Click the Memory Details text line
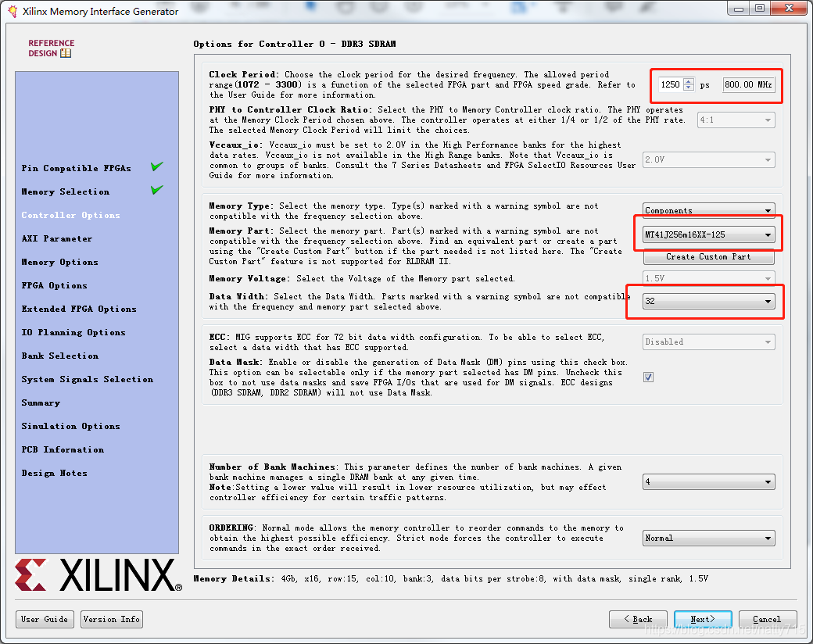Screen dimensions: 813x644 [450, 578]
